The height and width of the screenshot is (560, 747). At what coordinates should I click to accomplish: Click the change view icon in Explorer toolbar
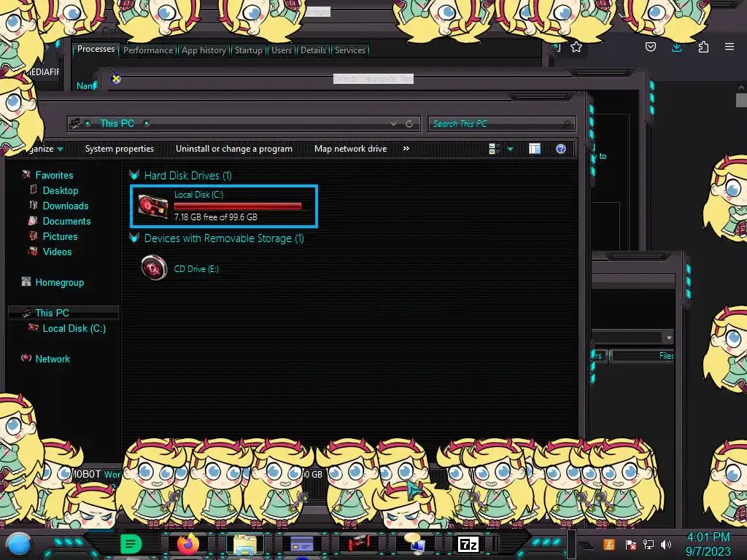(x=495, y=149)
